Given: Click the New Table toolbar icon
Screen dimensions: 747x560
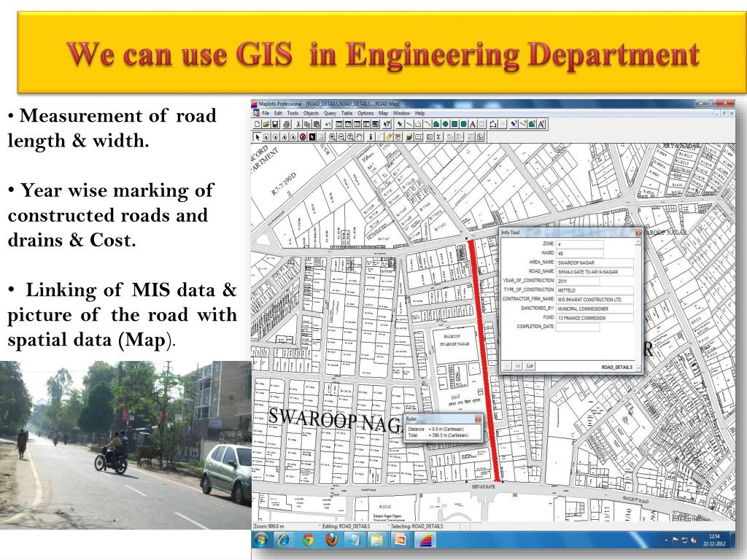Looking at the screenshot, I should pyautogui.click(x=258, y=124).
